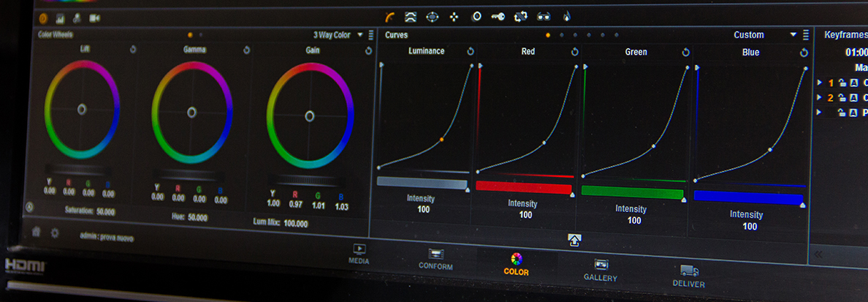Open the 3 Way Color mode dropdown
Viewport: 868px width, 302px height.
click(x=359, y=34)
